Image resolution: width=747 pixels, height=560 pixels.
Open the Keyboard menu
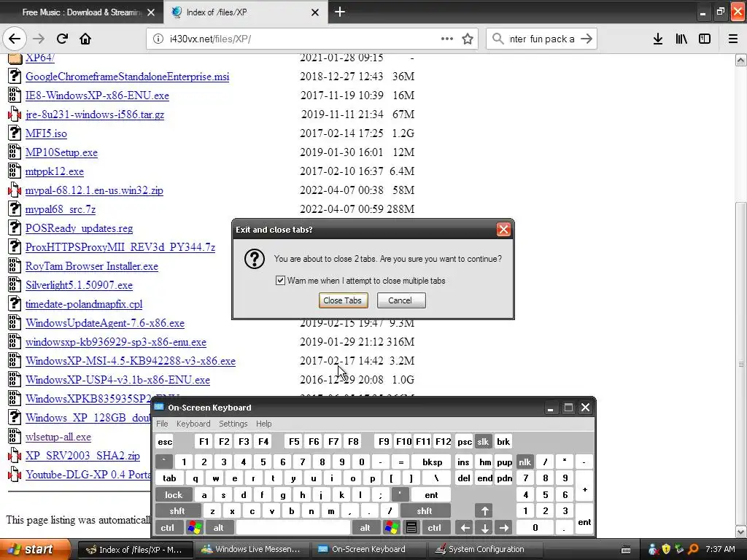(193, 424)
